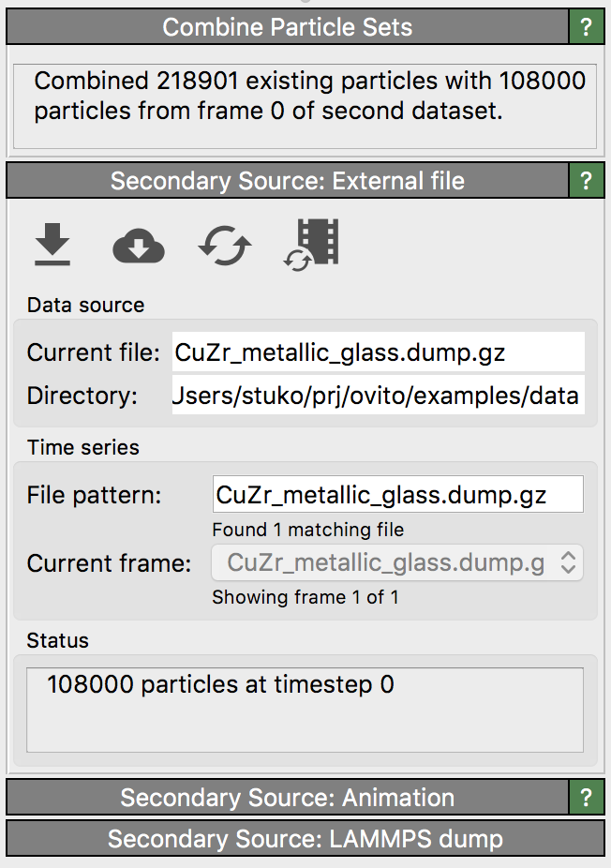This screenshot has width=611, height=868.
Task: Open help for Combine Particle Sets
Action: point(587,27)
